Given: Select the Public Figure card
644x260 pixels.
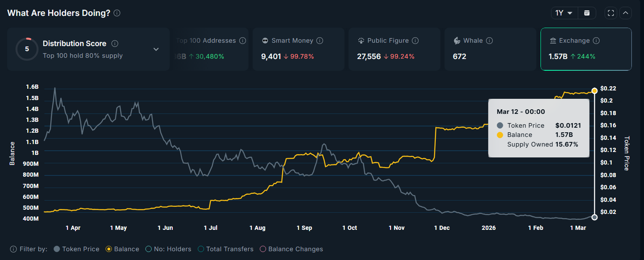Looking at the screenshot, I should [x=394, y=49].
